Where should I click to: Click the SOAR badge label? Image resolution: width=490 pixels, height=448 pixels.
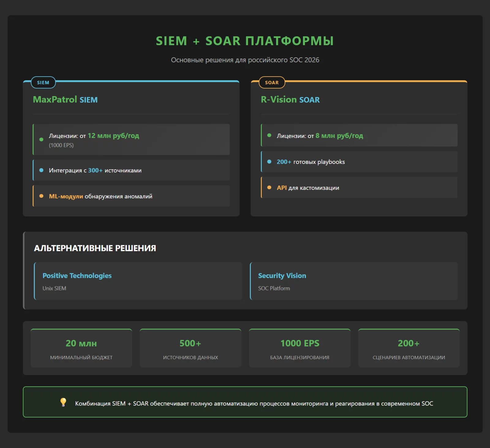[x=272, y=82]
